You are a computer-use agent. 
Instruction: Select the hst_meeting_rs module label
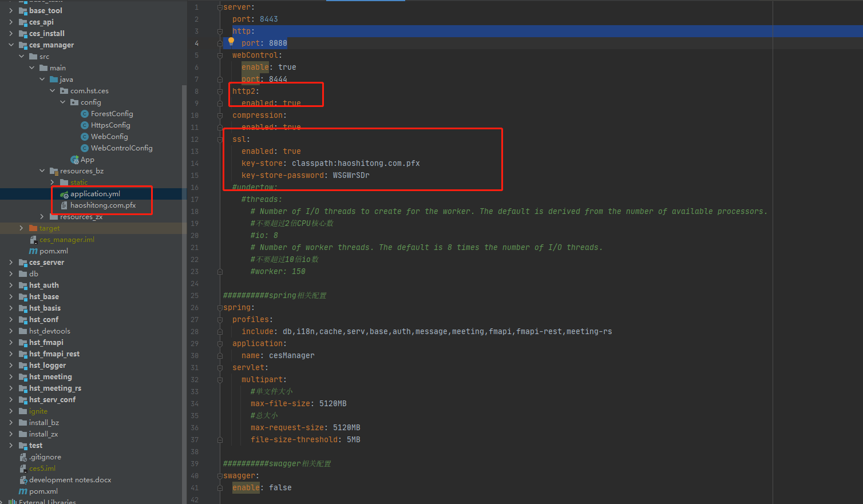click(55, 388)
